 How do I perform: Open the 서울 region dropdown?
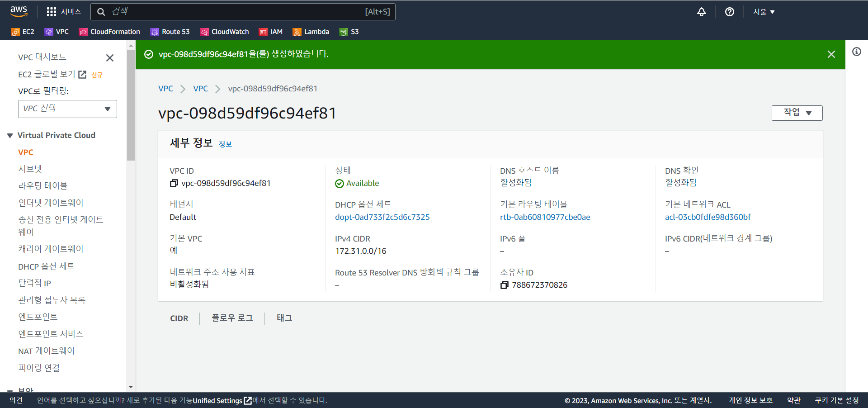[764, 12]
